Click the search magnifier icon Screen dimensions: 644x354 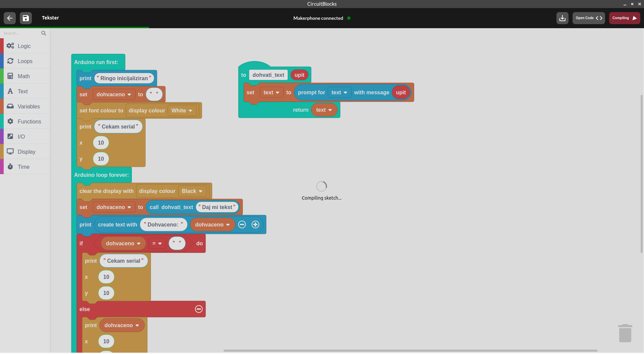click(44, 33)
